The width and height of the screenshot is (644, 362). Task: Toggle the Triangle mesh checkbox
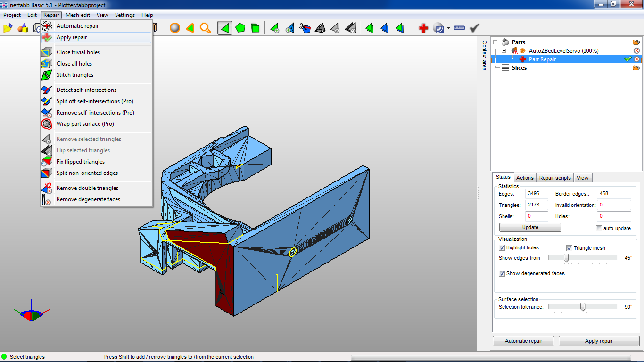pos(569,248)
